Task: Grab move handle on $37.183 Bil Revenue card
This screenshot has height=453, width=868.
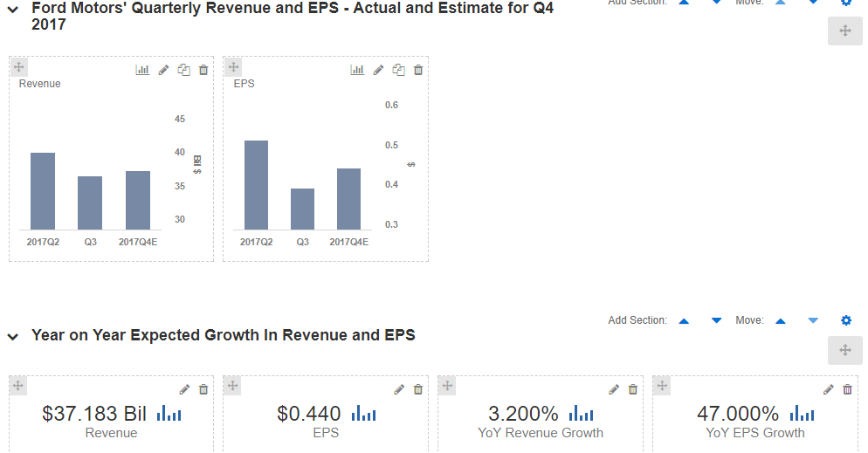Action: point(18,386)
